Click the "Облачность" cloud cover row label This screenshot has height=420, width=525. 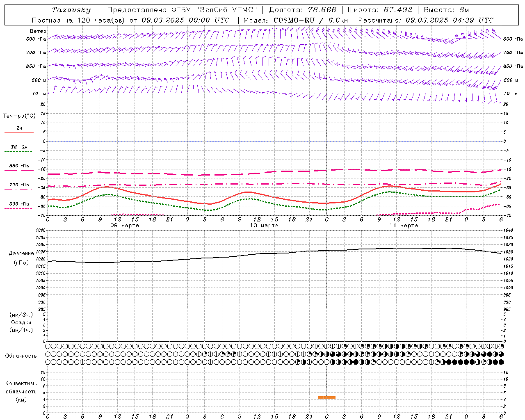[x=21, y=356]
